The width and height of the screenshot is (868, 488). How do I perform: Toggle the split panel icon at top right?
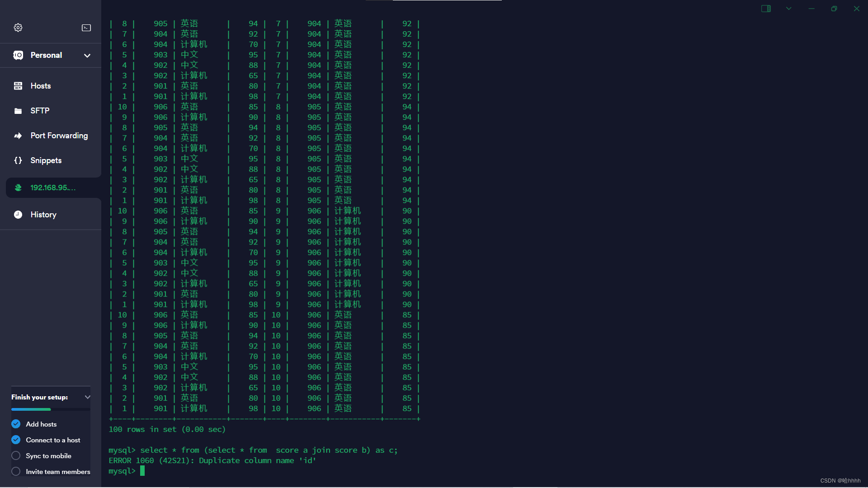pyautogui.click(x=766, y=9)
